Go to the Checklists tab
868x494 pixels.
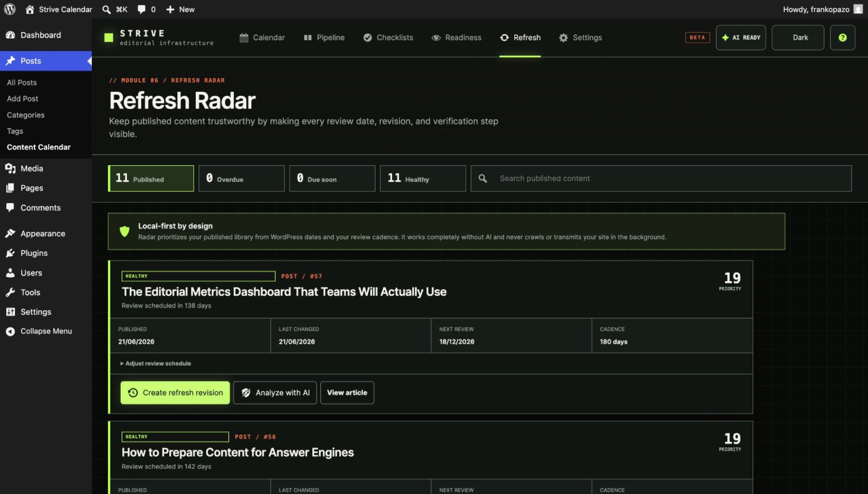(388, 38)
